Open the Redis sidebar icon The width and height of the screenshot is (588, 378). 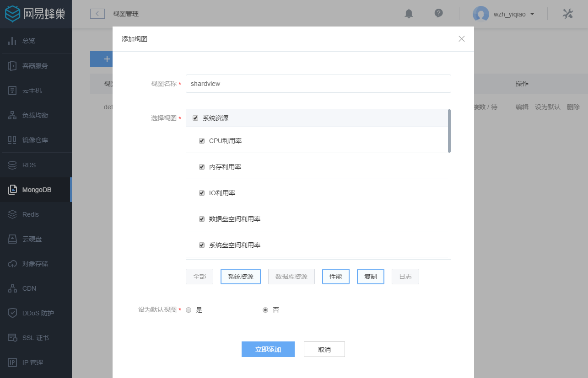[12, 214]
